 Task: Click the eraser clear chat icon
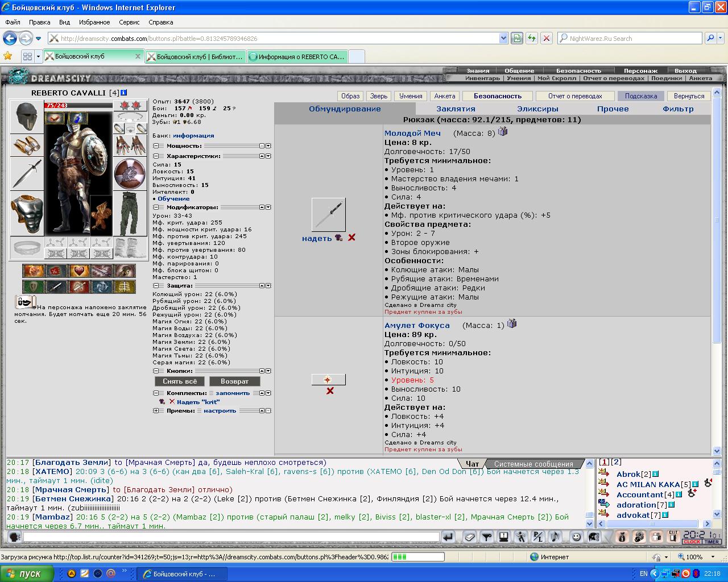(469, 537)
